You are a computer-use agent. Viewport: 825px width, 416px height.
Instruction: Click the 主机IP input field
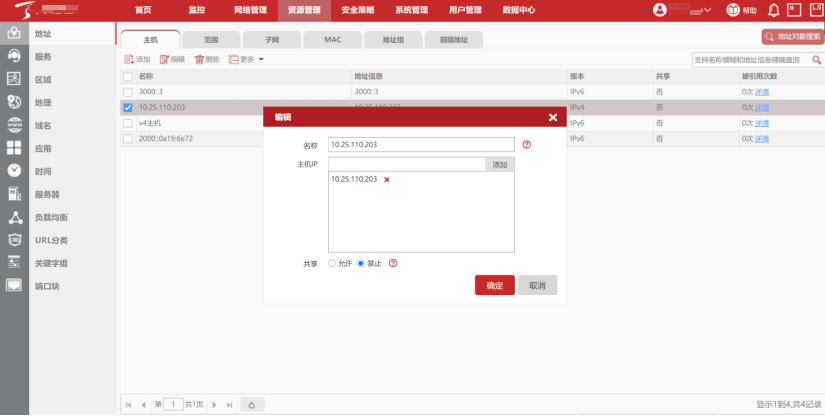click(x=407, y=165)
